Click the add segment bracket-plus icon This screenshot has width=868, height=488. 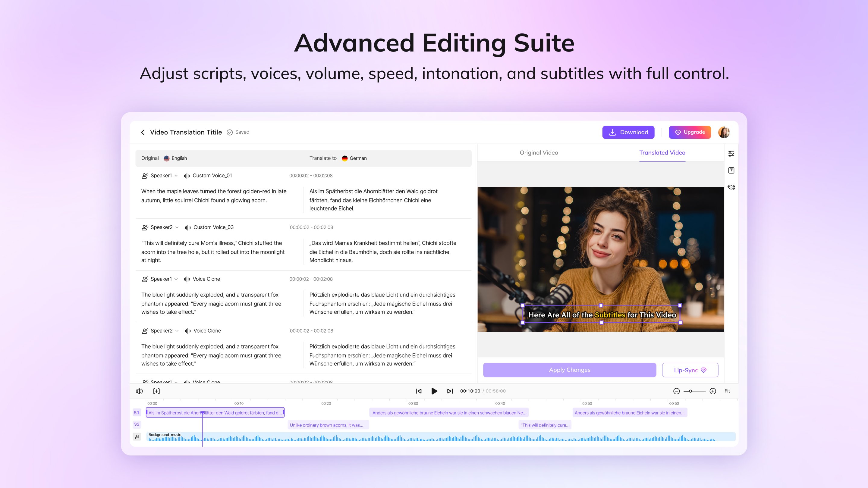tap(156, 391)
